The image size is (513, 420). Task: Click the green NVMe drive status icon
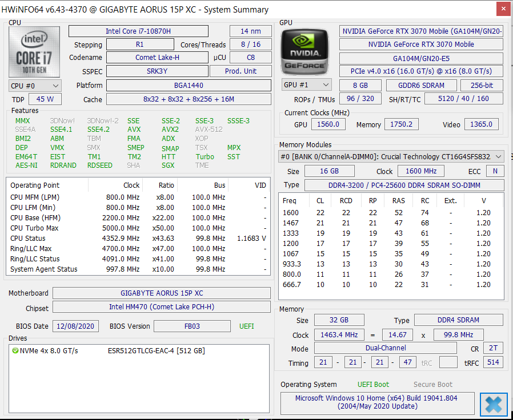click(15, 351)
